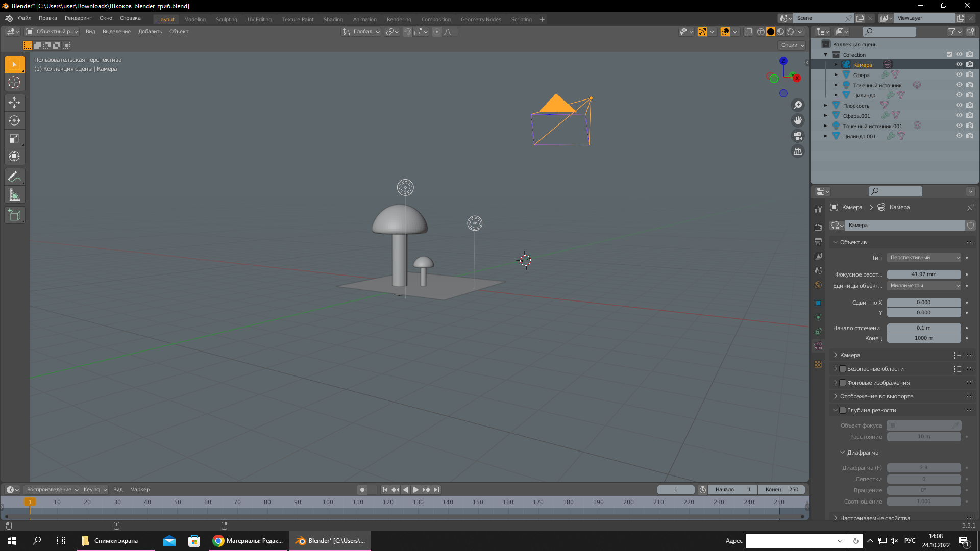Open Объектный режим mode dropdown

point(52,32)
